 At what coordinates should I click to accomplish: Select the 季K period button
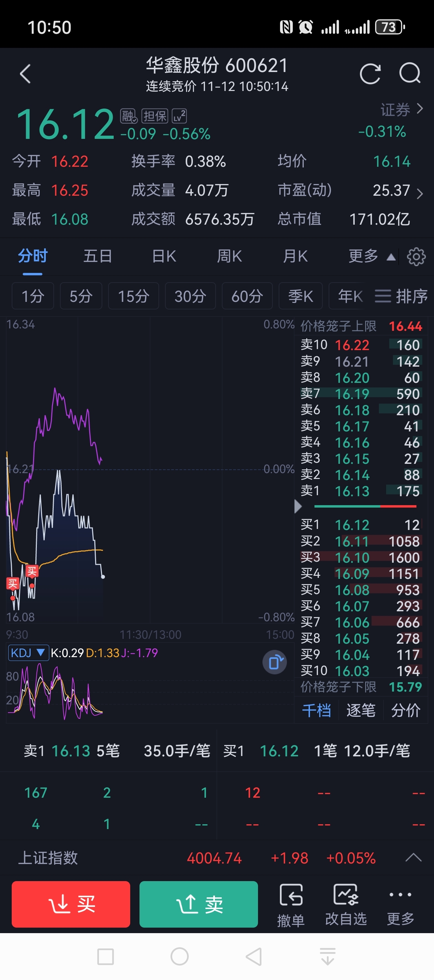pyautogui.click(x=300, y=296)
